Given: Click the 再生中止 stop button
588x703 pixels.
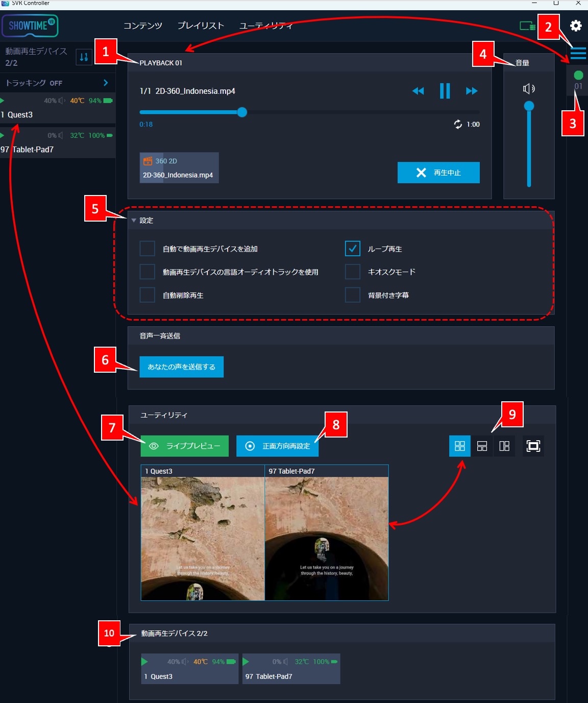Looking at the screenshot, I should click(x=438, y=173).
